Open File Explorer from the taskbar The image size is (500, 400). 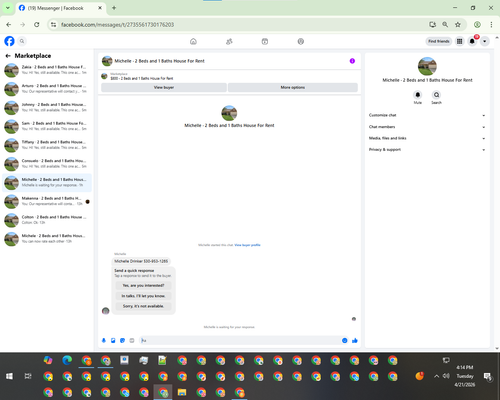182,392
